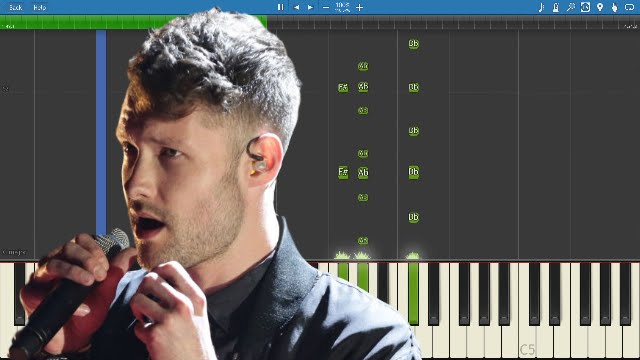Click the highest falling Bb note

pyautogui.click(x=413, y=44)
